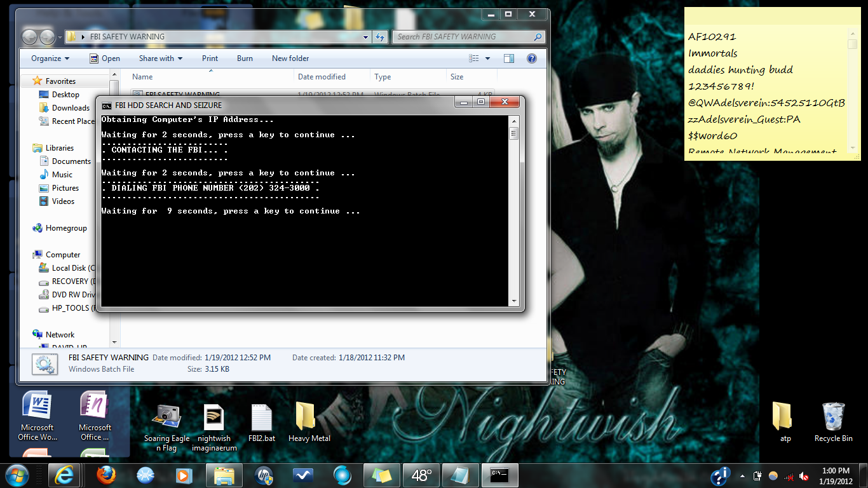
Task: Open the 48° weather taskbar button
Action: click(421, 475)
